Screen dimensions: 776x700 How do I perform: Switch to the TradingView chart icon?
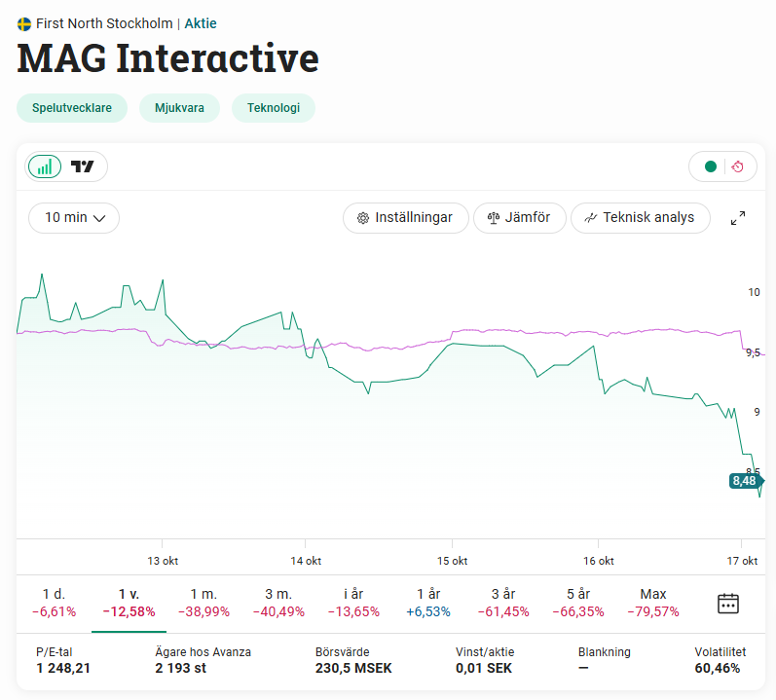tap(82, 166)
